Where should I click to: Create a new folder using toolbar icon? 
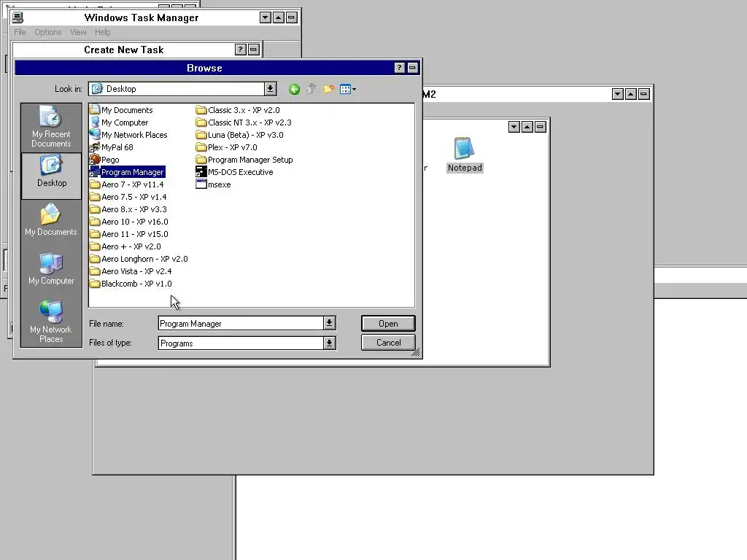pyautogui.click(x=328, y=89)
